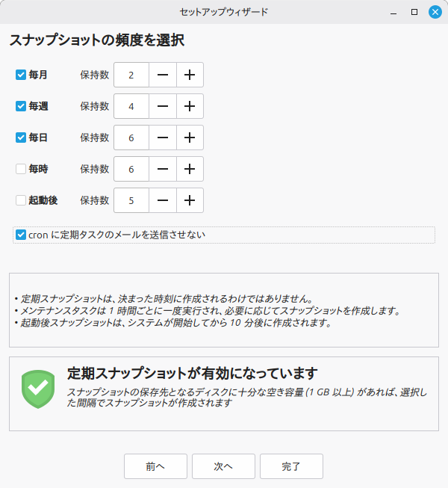Focus the 毎日 retention number field
This screenshot has width=448, height=488.
[x=131, y=138]
